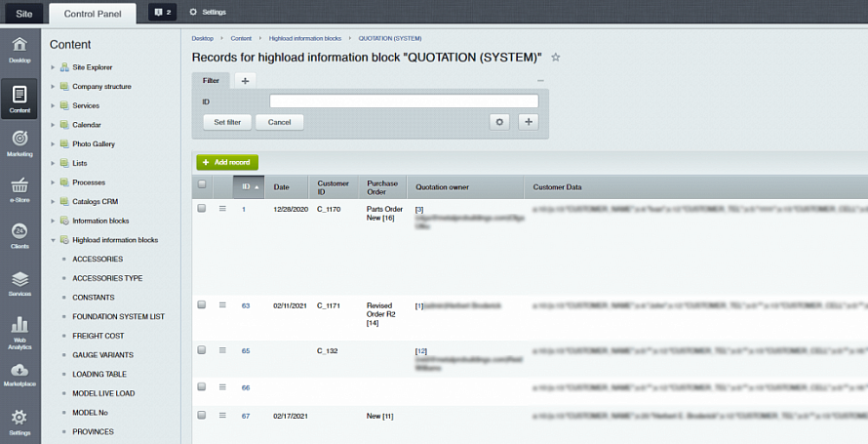Open the Settings menu in top bar
The image size is (868, 444).
tap(207, 12)
